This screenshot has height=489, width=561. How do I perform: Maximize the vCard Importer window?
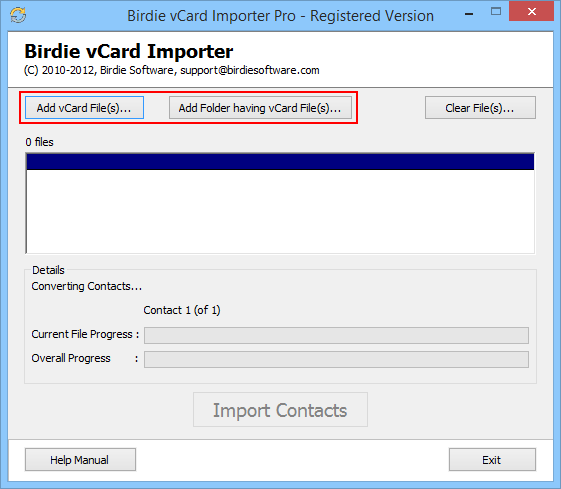pyautogui.click(x=496, y=11)
